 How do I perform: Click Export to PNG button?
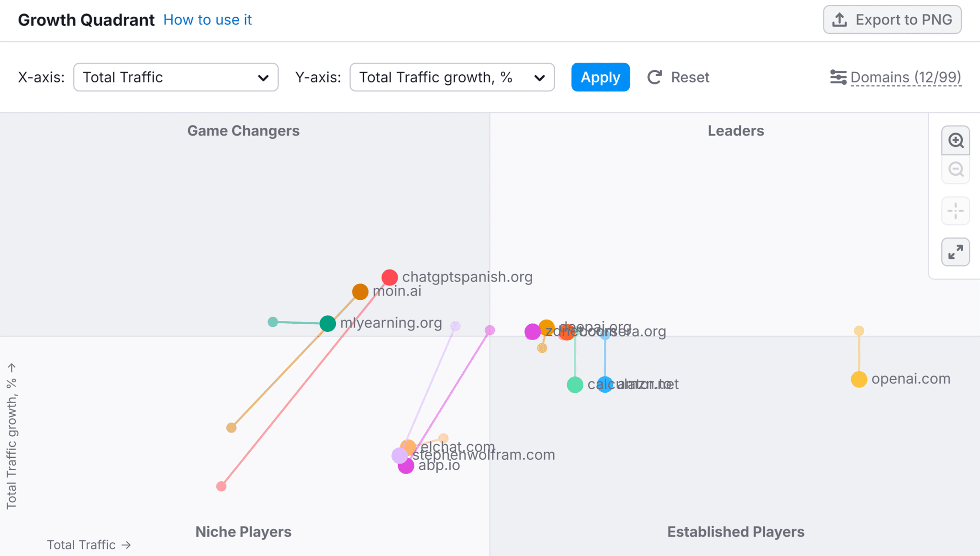(x=892, y=20)
